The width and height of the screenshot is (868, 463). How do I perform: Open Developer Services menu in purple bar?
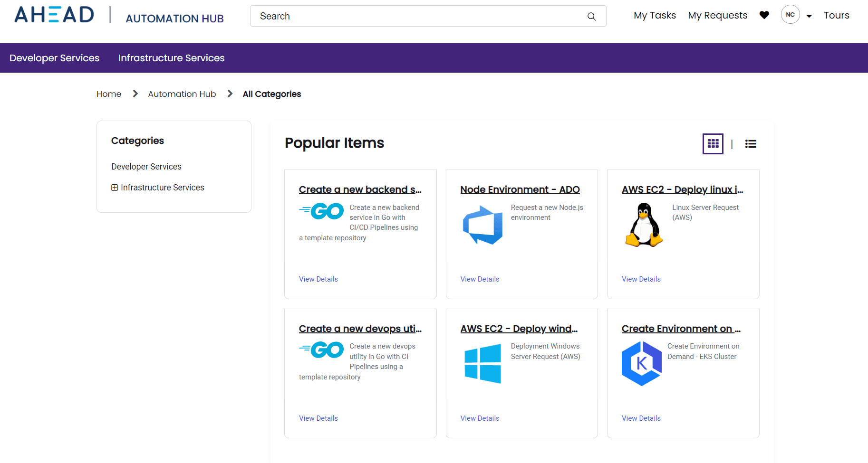point(55,58)
